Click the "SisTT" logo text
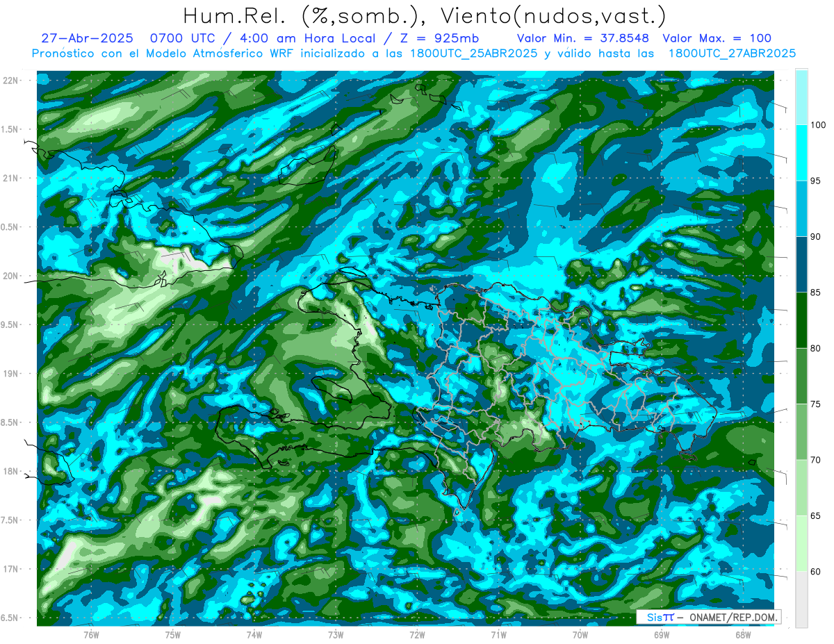 point(660,617)
